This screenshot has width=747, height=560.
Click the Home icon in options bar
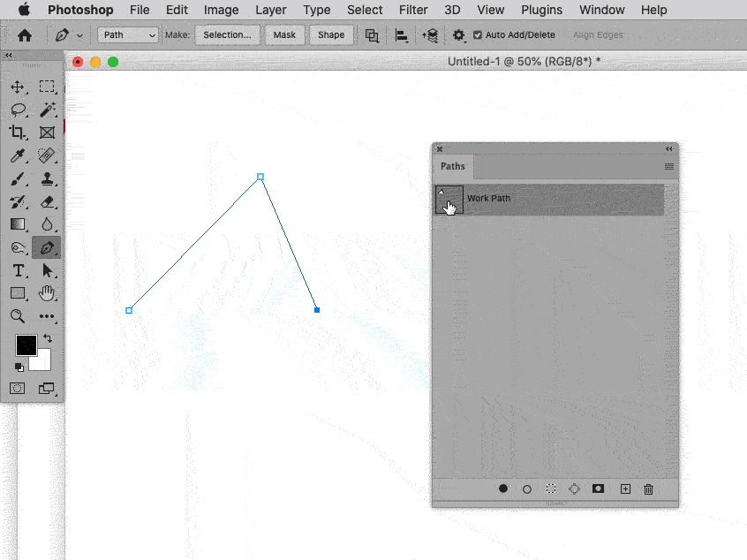(x=25, y=34)
